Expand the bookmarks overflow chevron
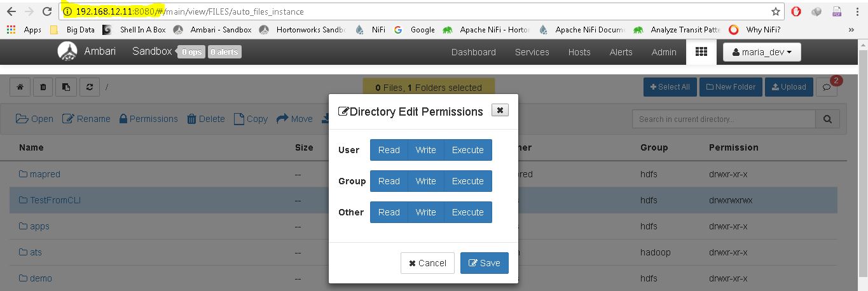 (851, 30)
